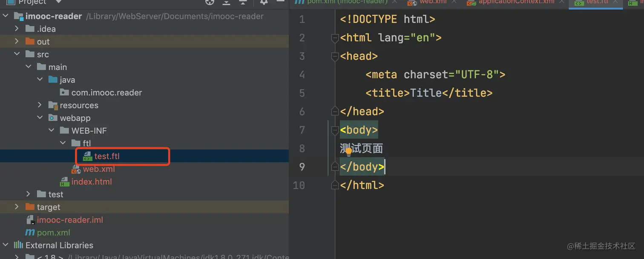The image size is (644, 259).
Task: Select pom.xml in the project tree
Action: click(54, 233)
